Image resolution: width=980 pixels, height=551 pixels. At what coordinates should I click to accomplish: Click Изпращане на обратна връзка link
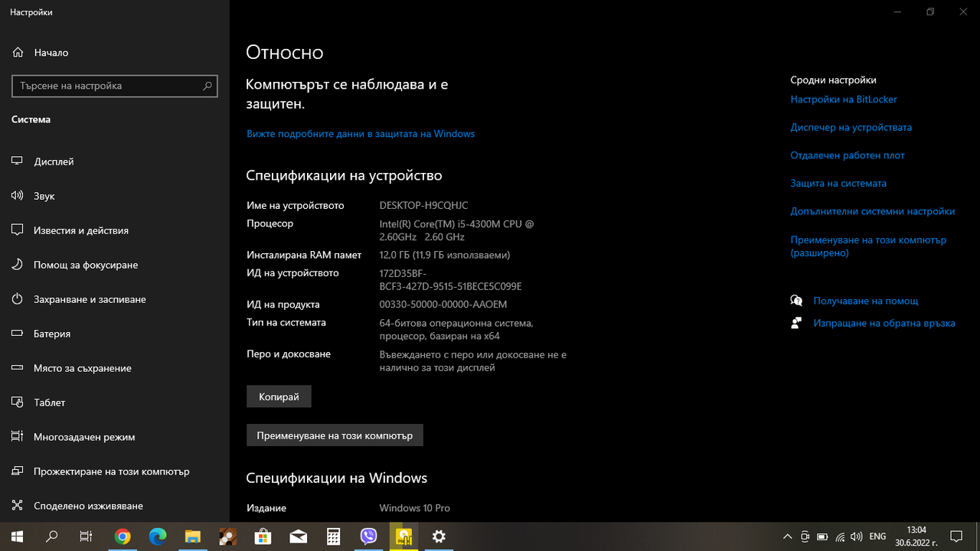(x=884, y=324)
